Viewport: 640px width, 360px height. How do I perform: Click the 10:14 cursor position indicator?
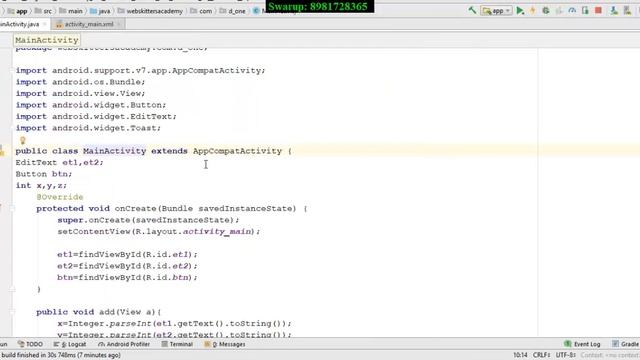pos(520,355)
